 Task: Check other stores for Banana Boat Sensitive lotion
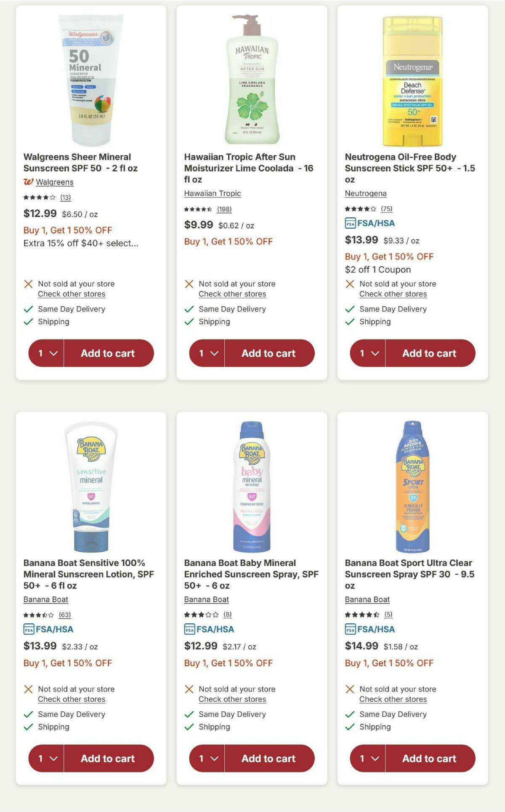pos(71,699)
